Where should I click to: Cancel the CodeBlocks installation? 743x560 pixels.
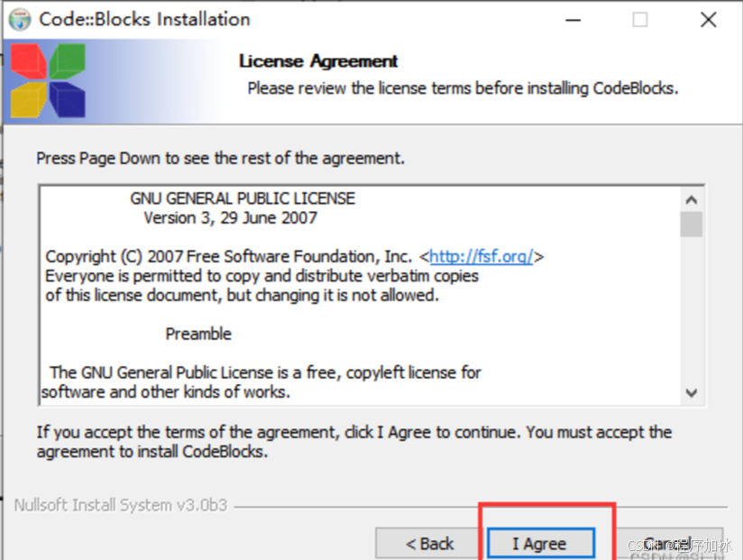click(x=665, y=543)
